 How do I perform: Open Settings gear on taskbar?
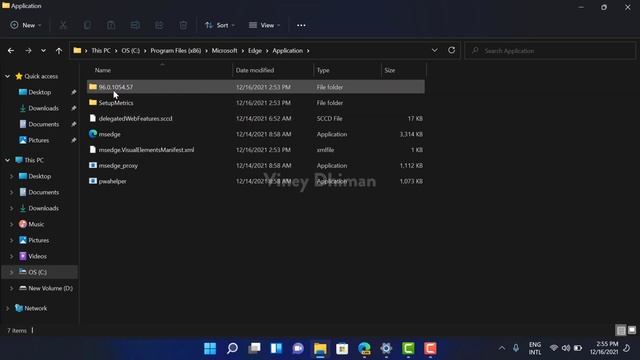pyautogui.click(x=386, y=348)
